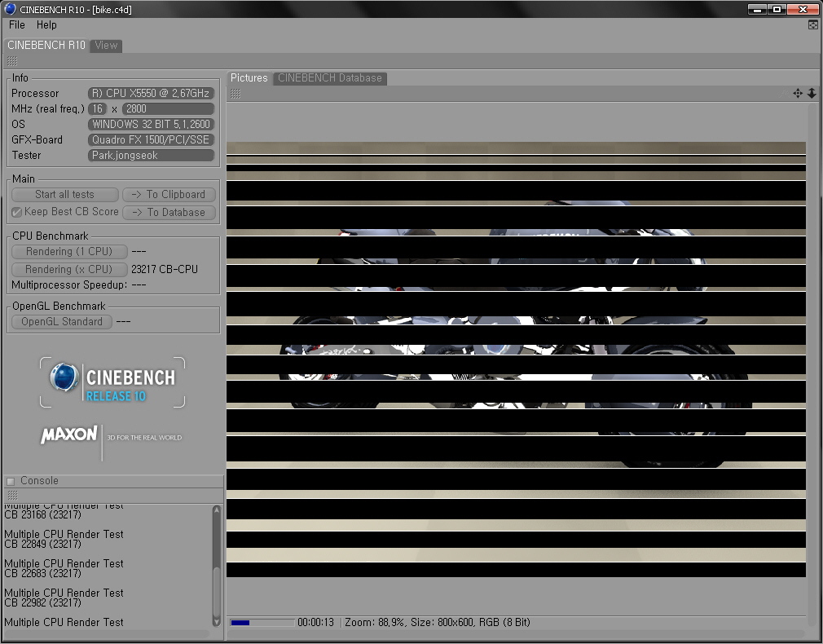Click the rendered bike picture
The image size is (823, 644).
[516, 359]
